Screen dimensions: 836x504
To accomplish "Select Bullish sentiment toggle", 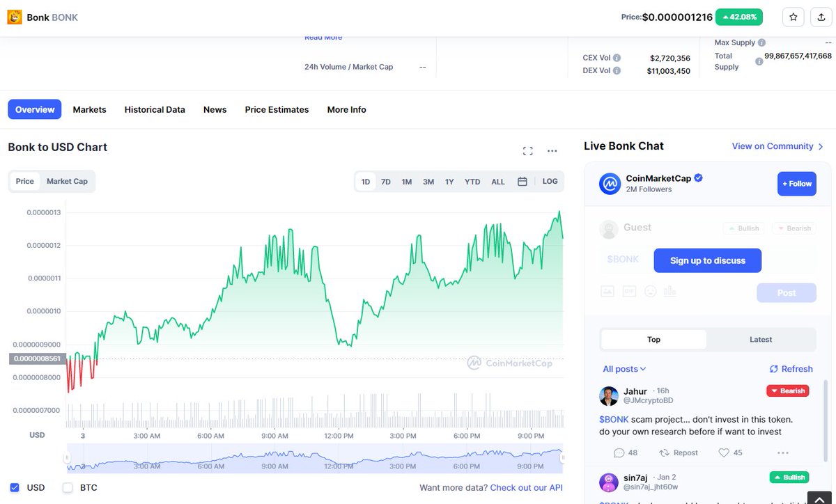I will pyautogui.click(x=743, y=228).
